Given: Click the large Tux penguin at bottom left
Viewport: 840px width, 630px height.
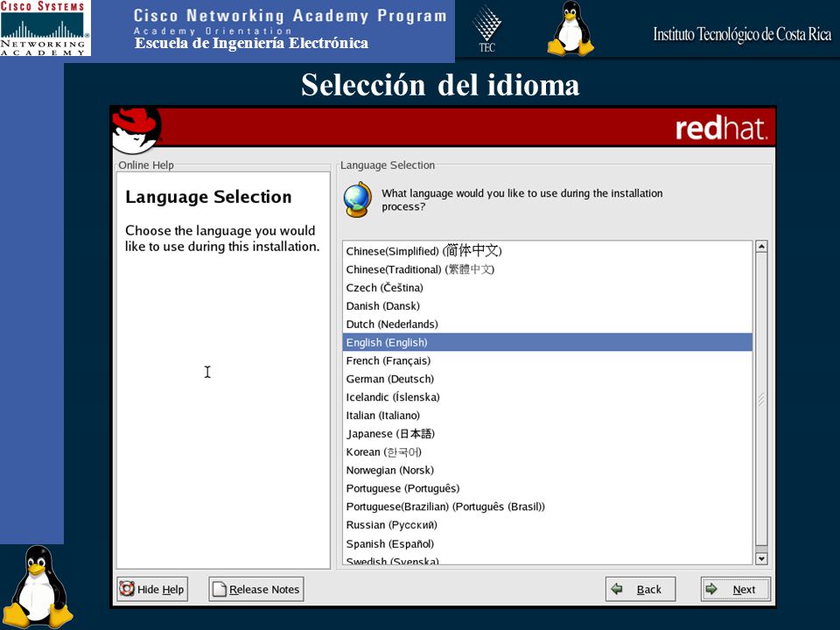Looking at the screenshot, I should [x=38, y=586].
